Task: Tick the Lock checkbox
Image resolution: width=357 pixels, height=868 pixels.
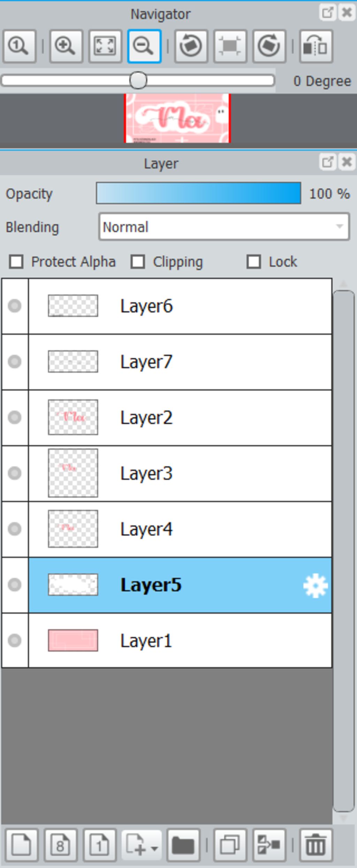Action: [x=253, y=261]
